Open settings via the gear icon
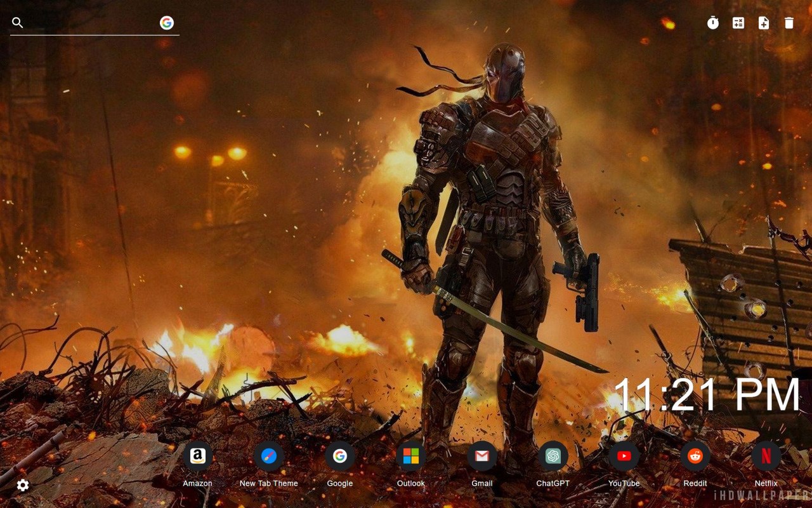 (23, 485)
